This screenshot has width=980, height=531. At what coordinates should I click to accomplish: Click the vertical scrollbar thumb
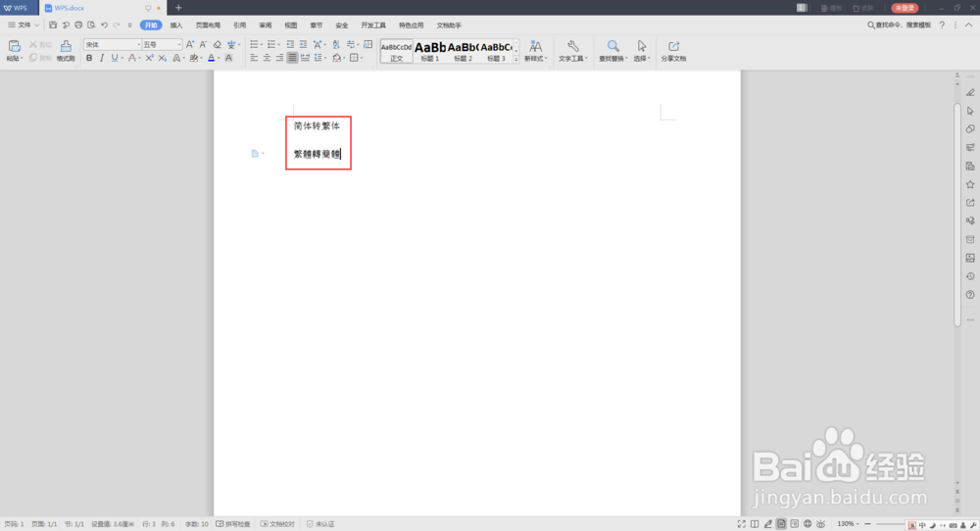[956, 215]
